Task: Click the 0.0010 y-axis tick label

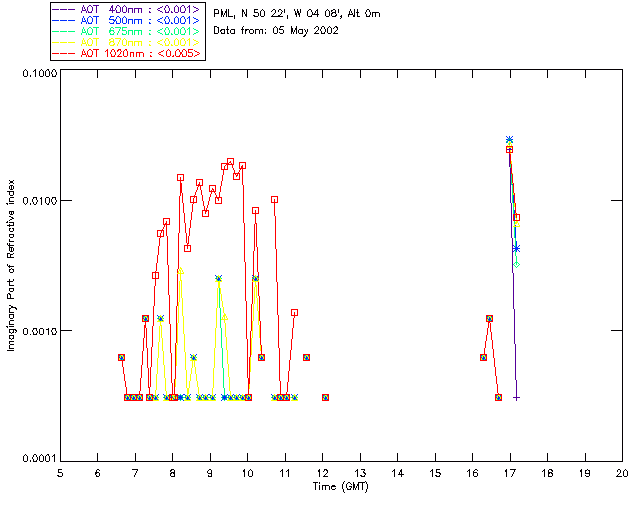Action: tap(39, 331)
